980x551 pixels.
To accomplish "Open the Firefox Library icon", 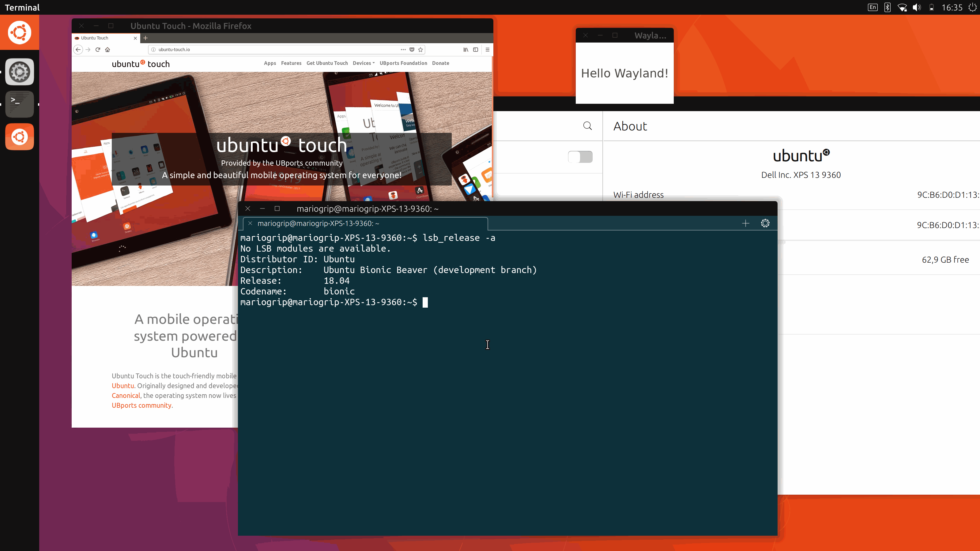I will 465,49.
